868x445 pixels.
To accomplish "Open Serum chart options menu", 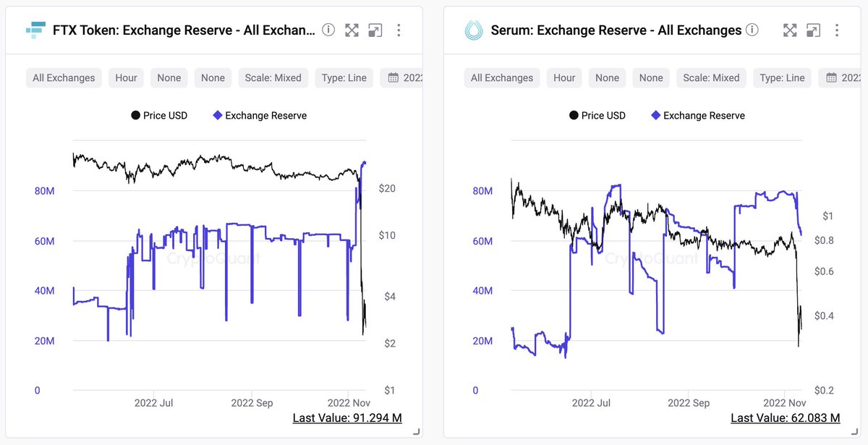I will click(837, 30).
